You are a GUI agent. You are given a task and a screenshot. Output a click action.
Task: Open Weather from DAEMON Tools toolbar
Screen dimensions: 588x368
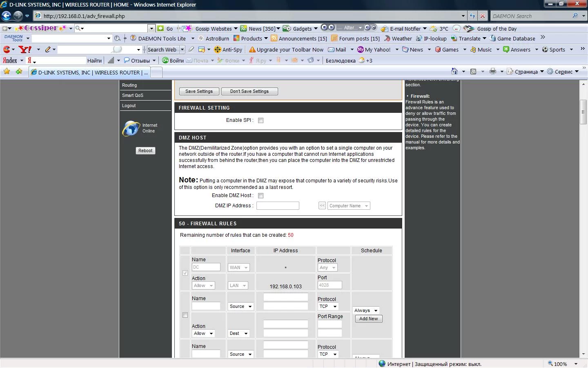(x=398, y=38)
